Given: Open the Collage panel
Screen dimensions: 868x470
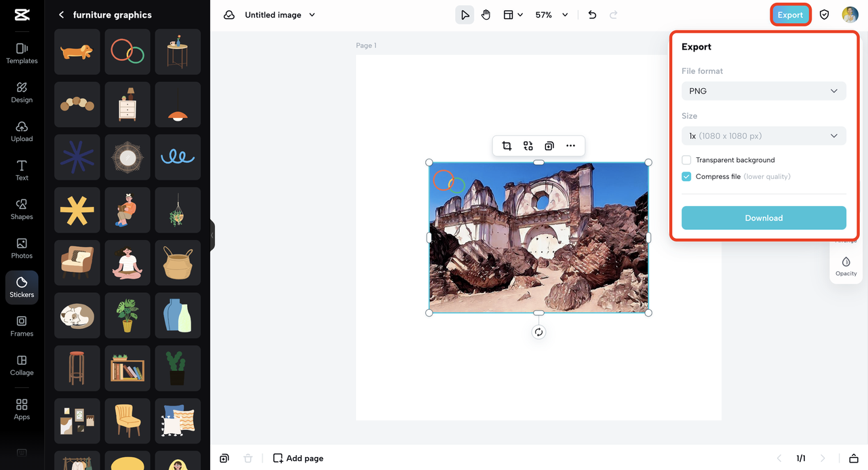Looking at the screenshot, I should [x=22, y=366].
